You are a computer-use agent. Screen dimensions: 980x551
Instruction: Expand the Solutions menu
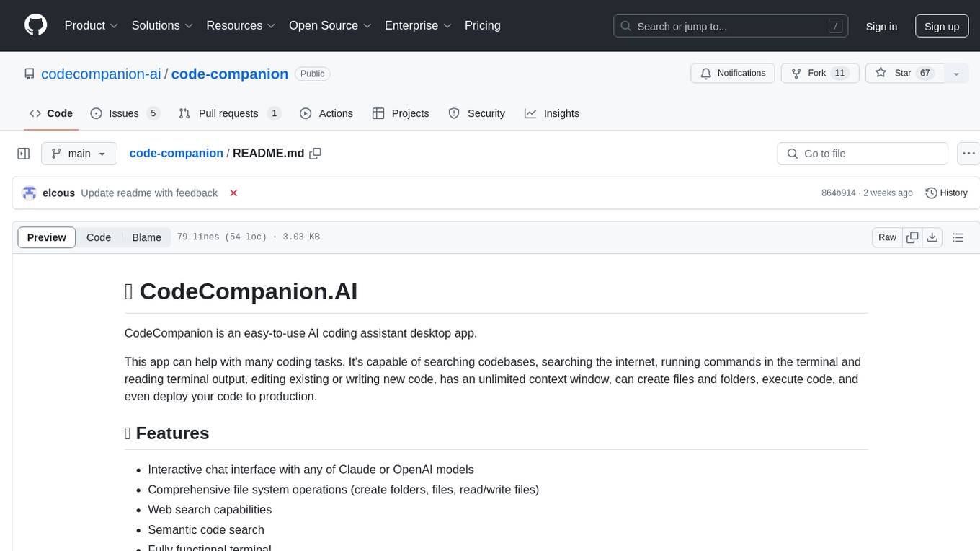[x=162, y=25]
